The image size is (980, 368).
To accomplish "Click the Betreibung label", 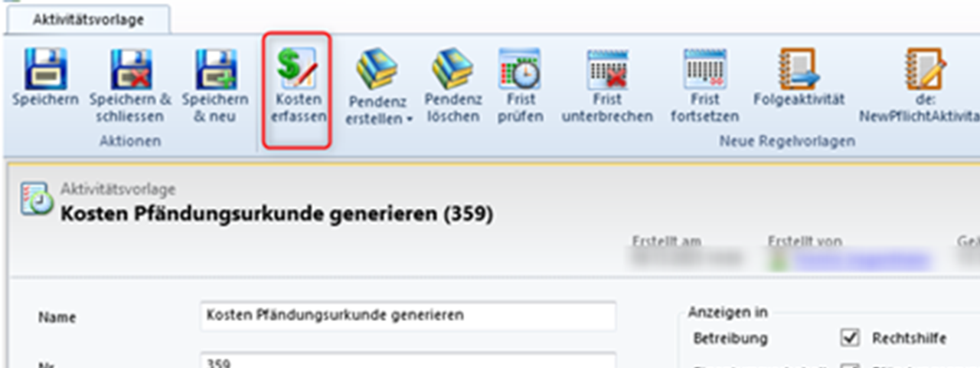I will 730,338.
